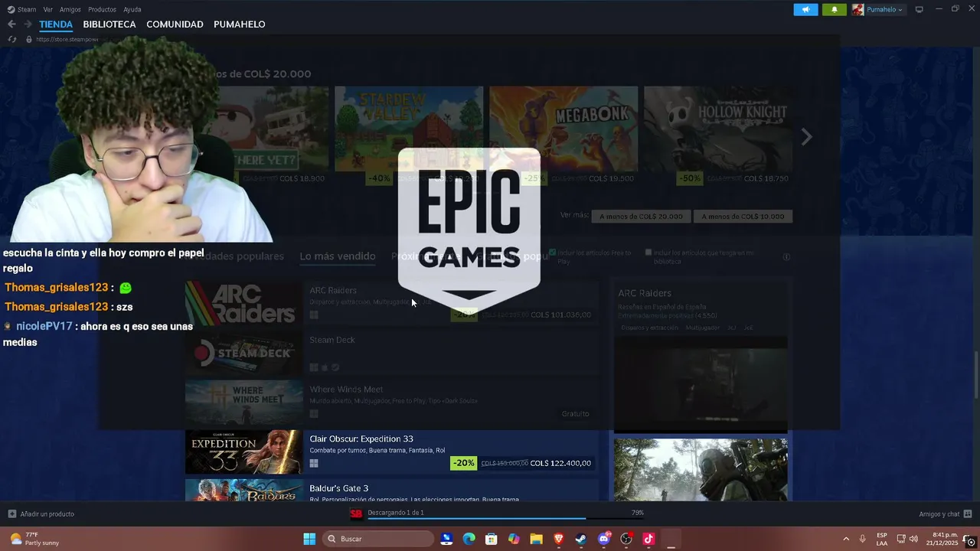
Task: Open Steam notifications bell
Action: click(x=834, y=9)
